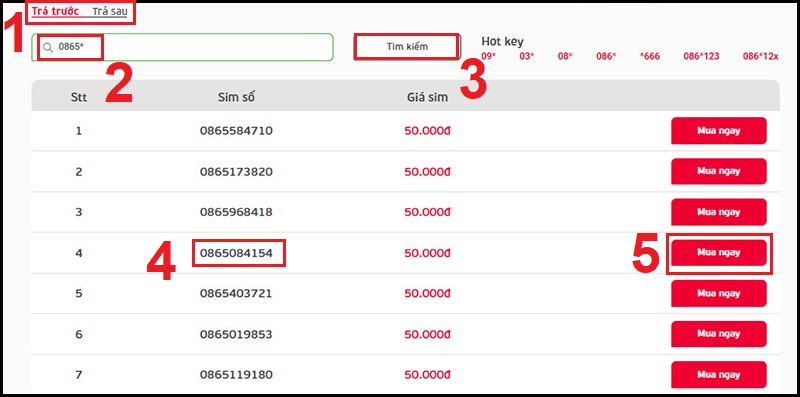Select SIM number 0865403721
Screen dimensions: 800x397
236,294
